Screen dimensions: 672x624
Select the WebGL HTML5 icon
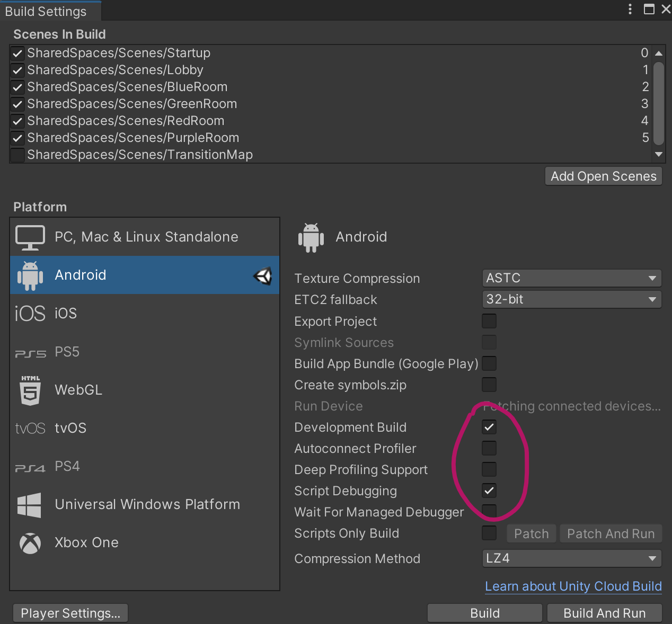pyautogui.click(x=30, y=390)
